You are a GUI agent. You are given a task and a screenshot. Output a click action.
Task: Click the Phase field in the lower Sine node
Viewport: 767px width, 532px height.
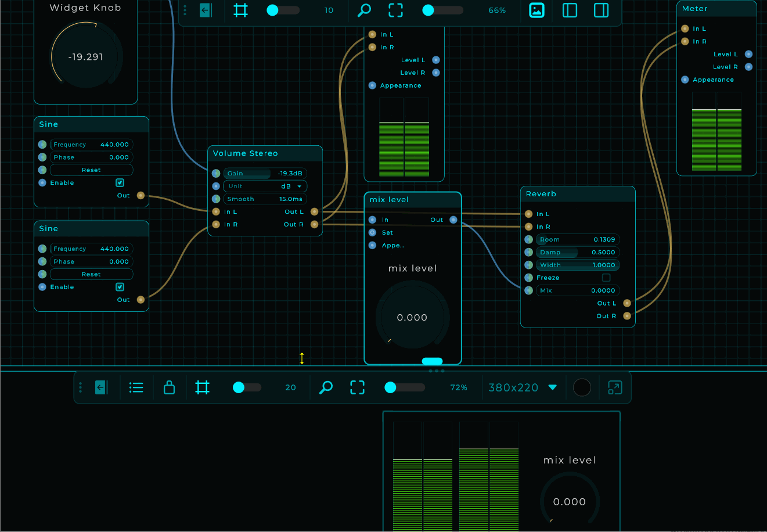91,261
